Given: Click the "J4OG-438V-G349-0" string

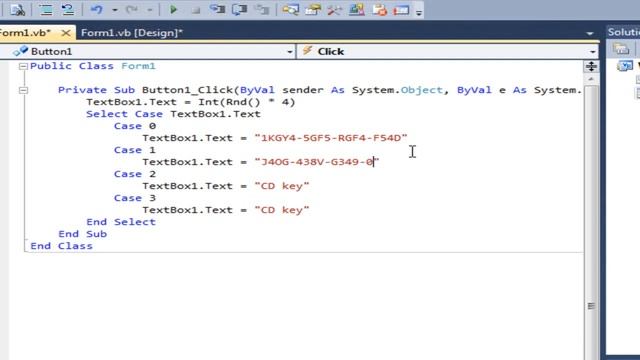Looking at the screenshot, I should tap(317, 162).
